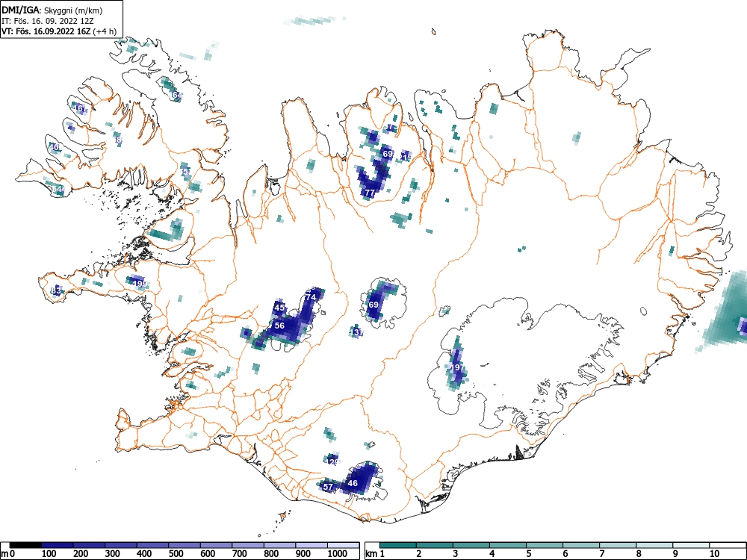Click the '69' value on the central glacier
This screenshot has height=560, width=747.
[373, 305]
